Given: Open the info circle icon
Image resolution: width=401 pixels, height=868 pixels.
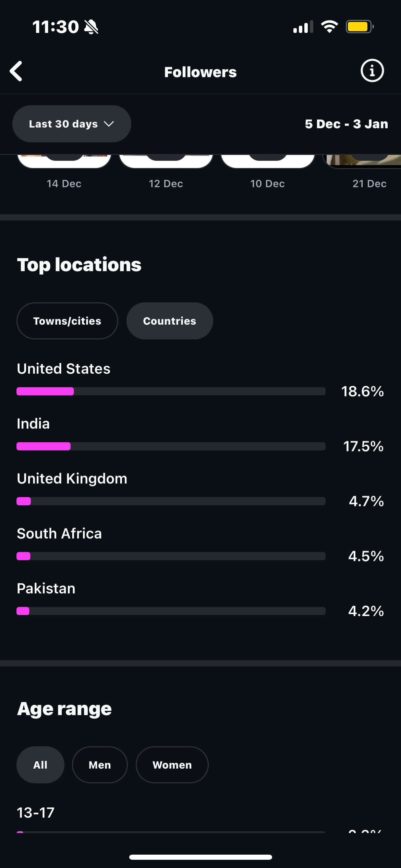Looking at the screenshot, I should [372, 71].
